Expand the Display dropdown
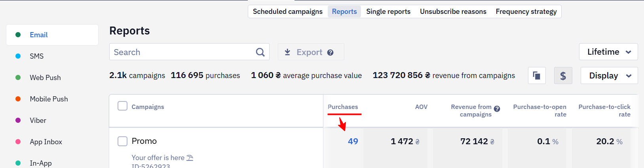The width and height of the screenshot is (644, 168). click(609, 76)
